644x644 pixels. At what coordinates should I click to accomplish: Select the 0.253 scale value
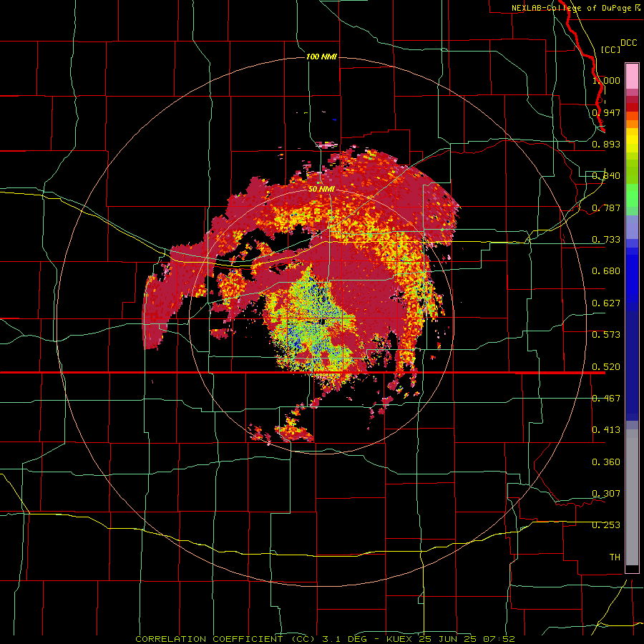click(x=606, y=525)
